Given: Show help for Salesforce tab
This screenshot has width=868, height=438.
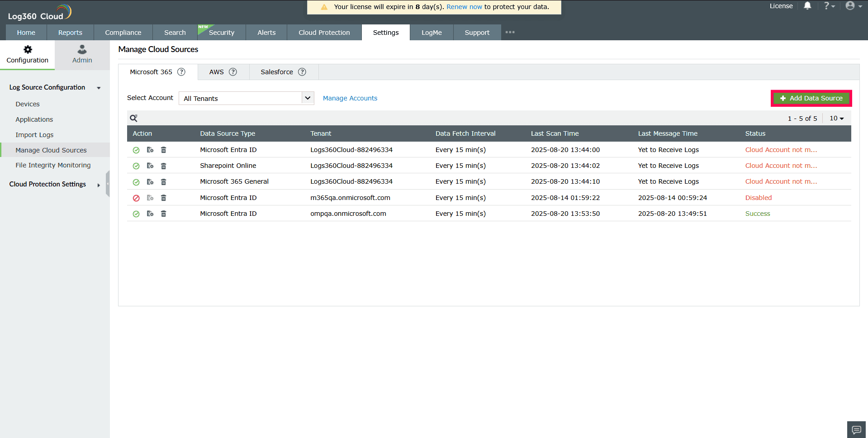Looking at the screenshot, I should pos(302,72).
